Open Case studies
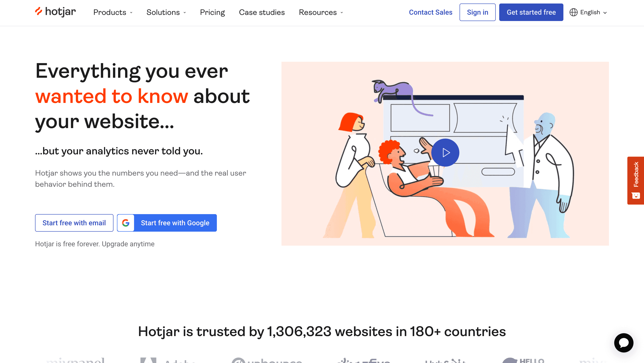Image resolution: width=644 pixels, height=363 pixels. pyautogui.click(x=262, y=12)
